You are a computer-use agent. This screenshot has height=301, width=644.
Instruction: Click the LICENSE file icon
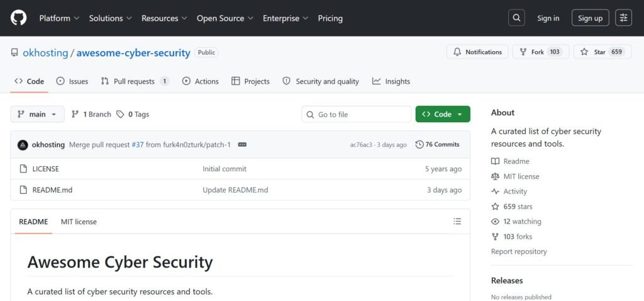23,169
